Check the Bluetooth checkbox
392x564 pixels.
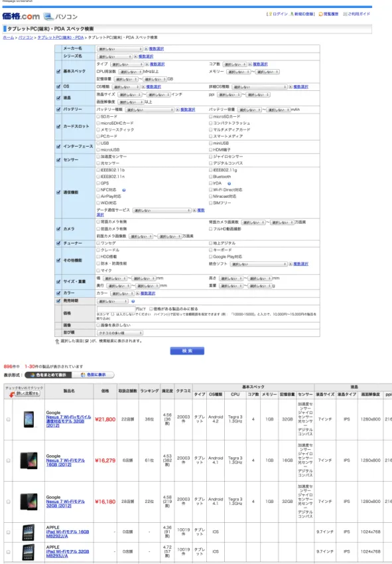[x=211, y=176]
